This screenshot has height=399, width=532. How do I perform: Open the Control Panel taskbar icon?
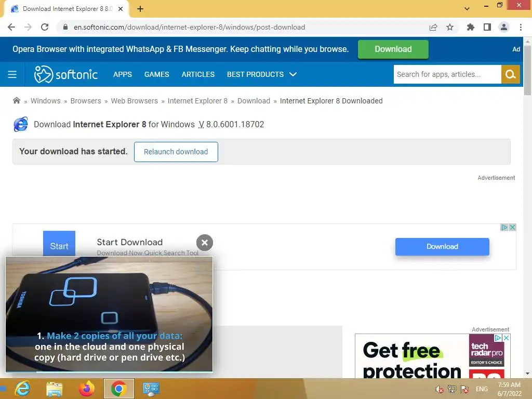click(151, 389)
